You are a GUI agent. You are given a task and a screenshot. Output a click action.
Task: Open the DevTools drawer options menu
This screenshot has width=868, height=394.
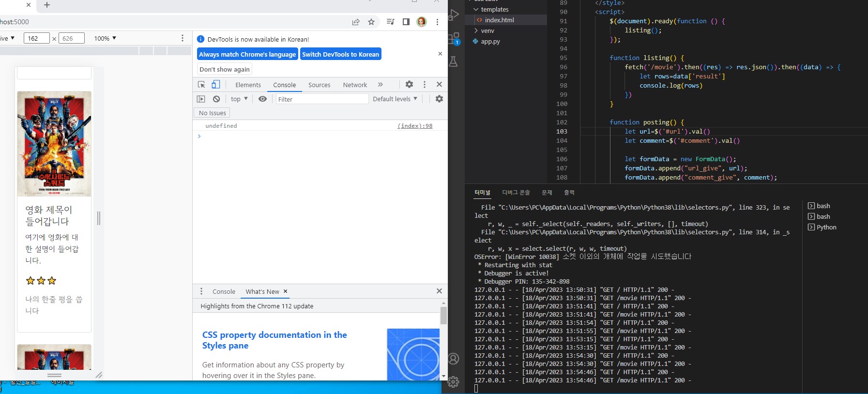point(201,291)
